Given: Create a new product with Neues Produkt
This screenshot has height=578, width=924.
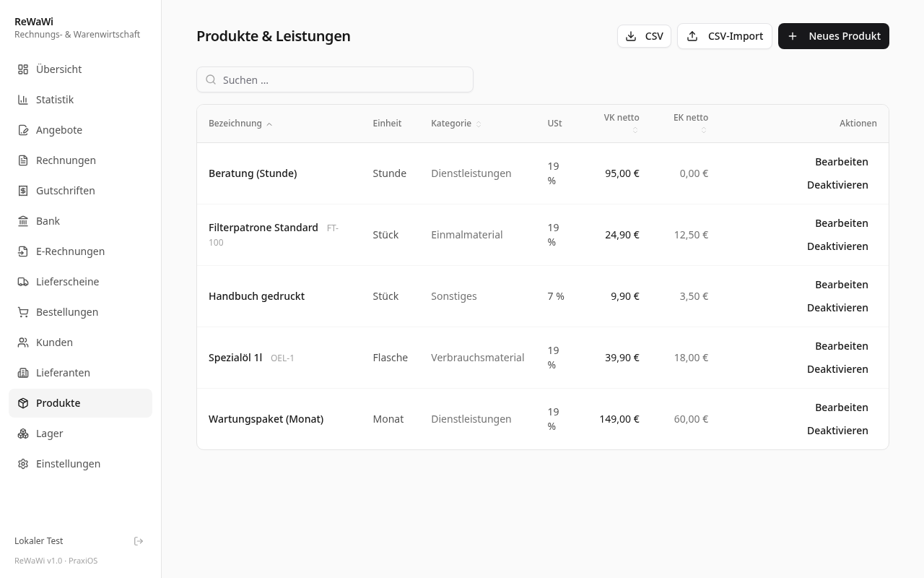Looking at the screenshot, I should click(x=834, y=36).
